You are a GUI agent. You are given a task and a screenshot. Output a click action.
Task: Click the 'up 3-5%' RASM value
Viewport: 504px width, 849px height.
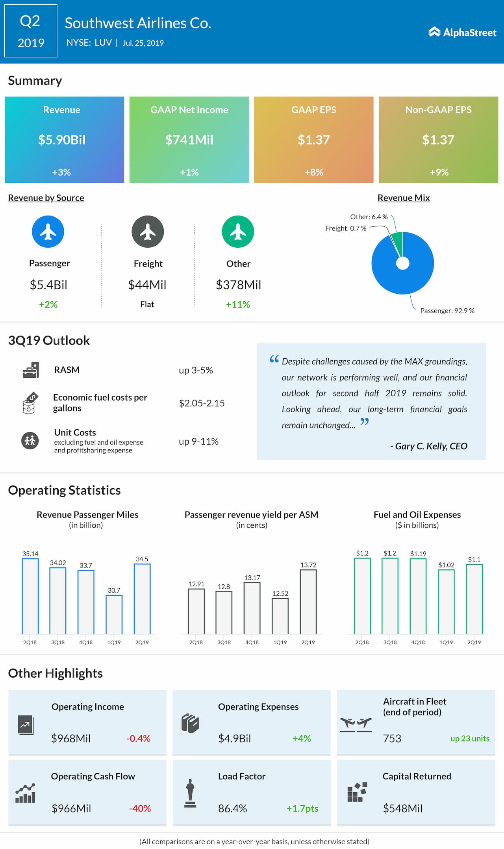coord(196,370)
